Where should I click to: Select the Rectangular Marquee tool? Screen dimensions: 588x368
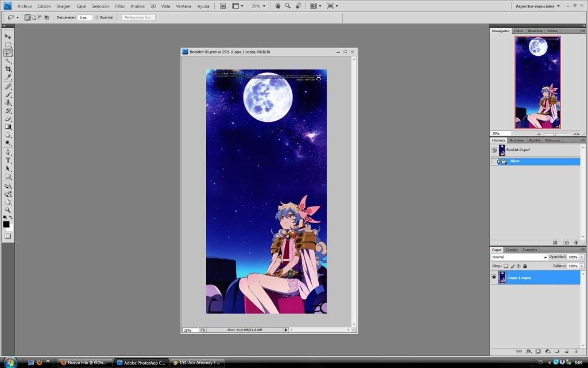coord(8,45)
